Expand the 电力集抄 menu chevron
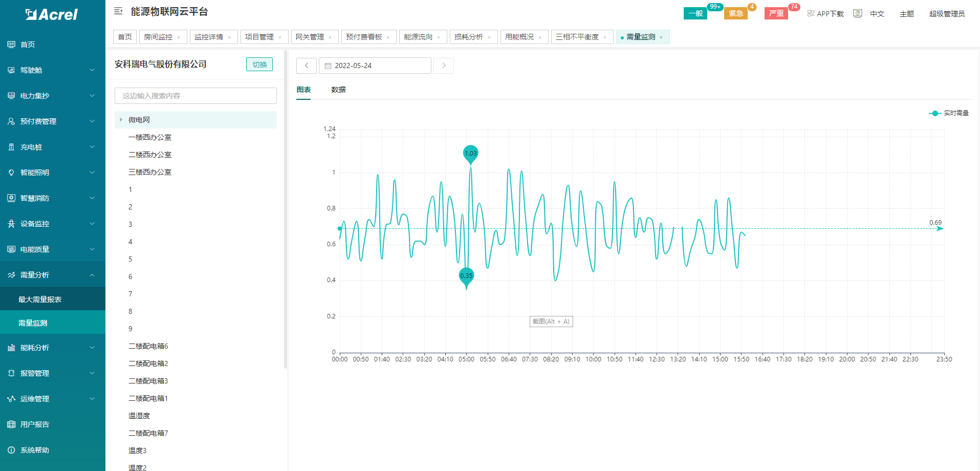980x471 pixels. tap(92, 96)
